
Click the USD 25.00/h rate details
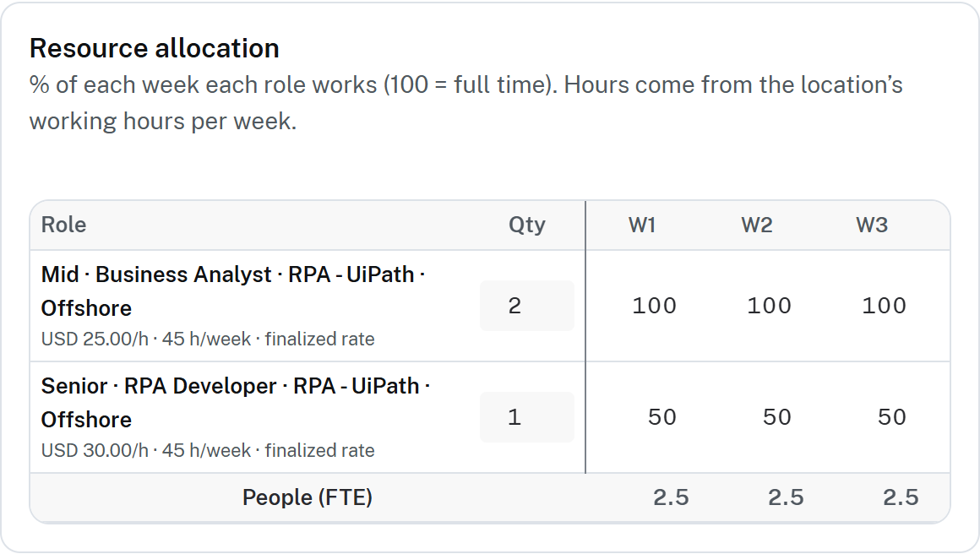(x=208, y=339)
